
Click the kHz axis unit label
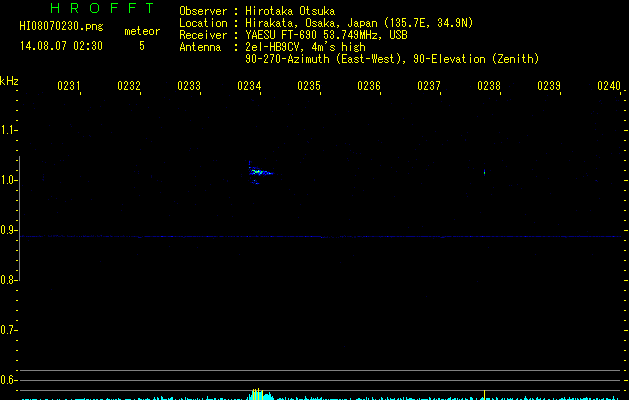point(9,81)
